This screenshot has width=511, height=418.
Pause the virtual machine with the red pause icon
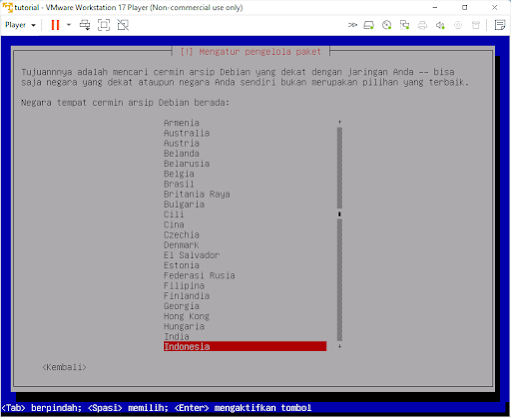[55, 25]
